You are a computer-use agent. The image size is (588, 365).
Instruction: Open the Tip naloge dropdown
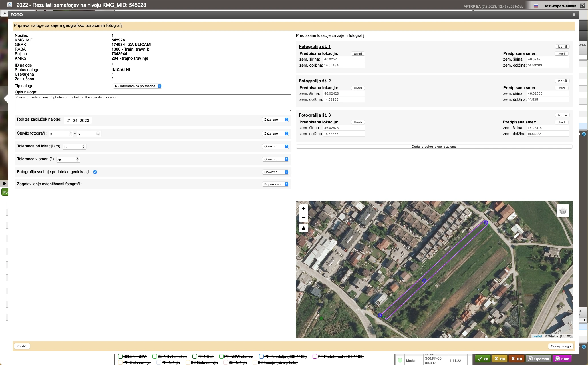point(138,86)
